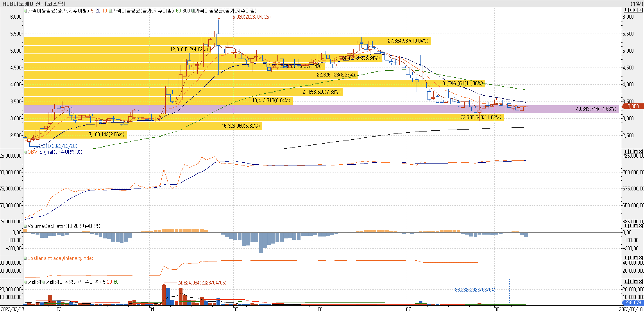
Task: Click L-shaped icon in VolumeOscillator panel
Action: [x=626, y=226]
